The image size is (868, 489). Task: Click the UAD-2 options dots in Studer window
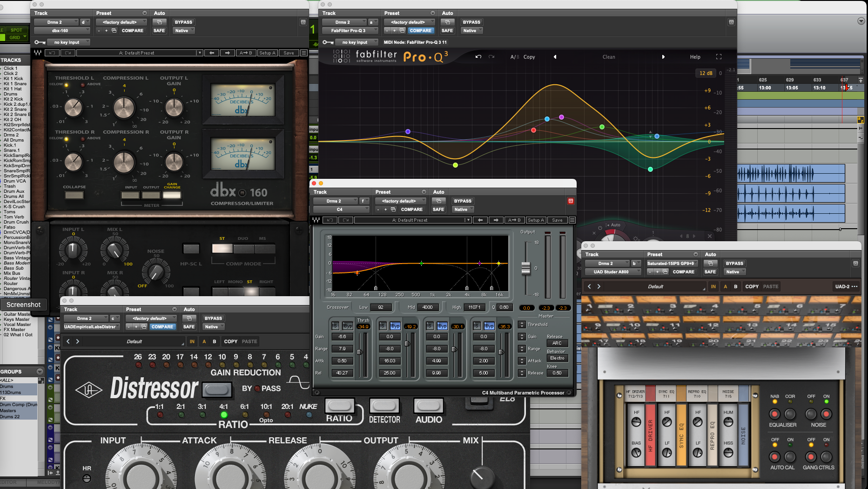855,286
